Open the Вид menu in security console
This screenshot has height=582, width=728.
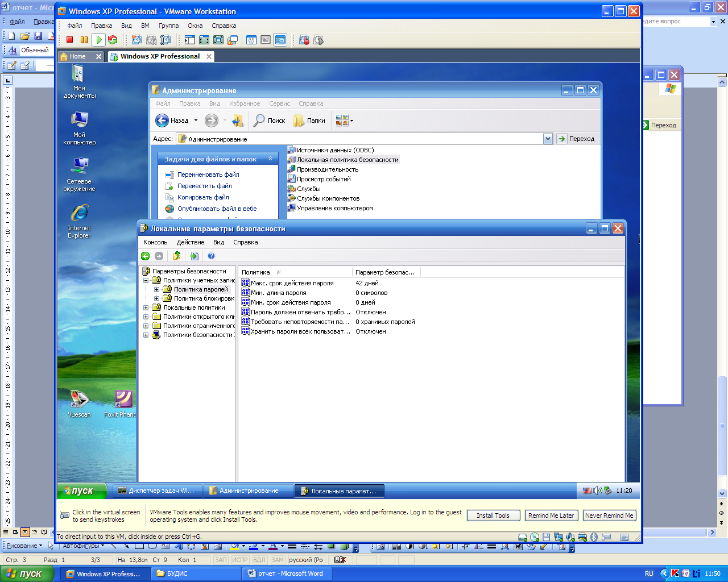tap(218, 242)
